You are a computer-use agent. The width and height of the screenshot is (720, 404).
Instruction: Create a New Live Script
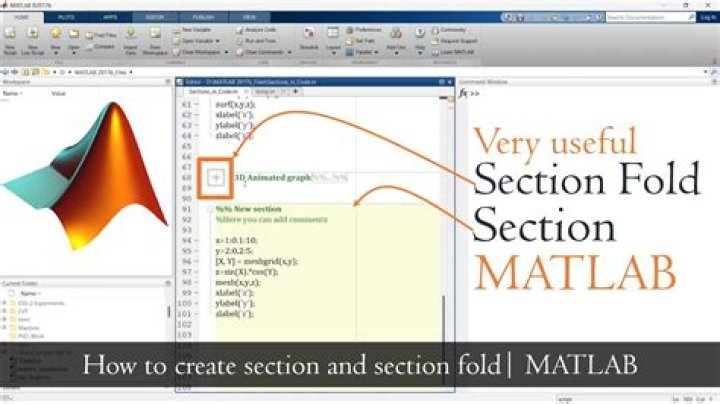coord(32,40)
